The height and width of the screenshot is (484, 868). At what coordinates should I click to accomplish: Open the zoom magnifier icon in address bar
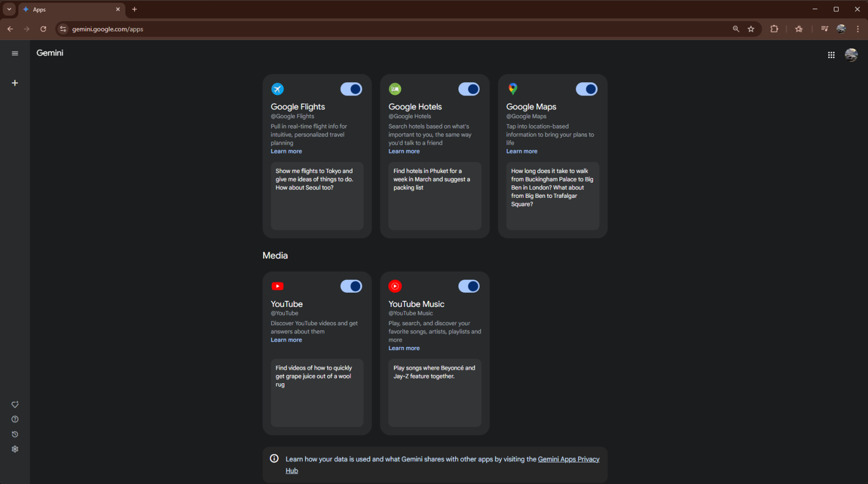pos(736,29)
